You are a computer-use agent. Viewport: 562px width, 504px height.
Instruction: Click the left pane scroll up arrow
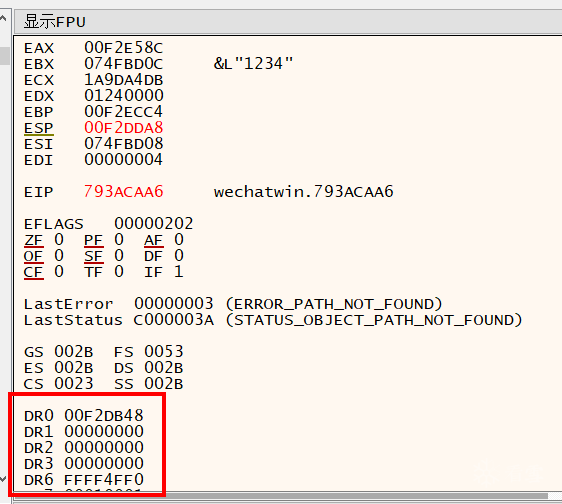point(4,19)
